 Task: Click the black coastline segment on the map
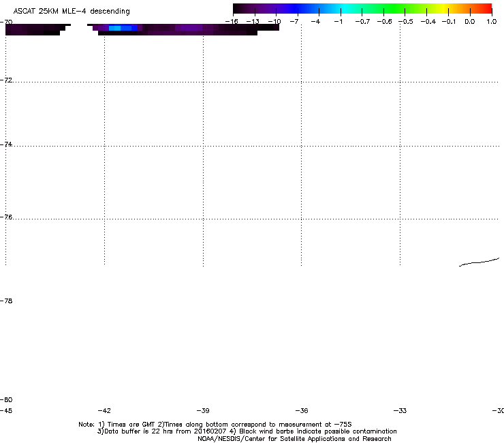(479, 262)
